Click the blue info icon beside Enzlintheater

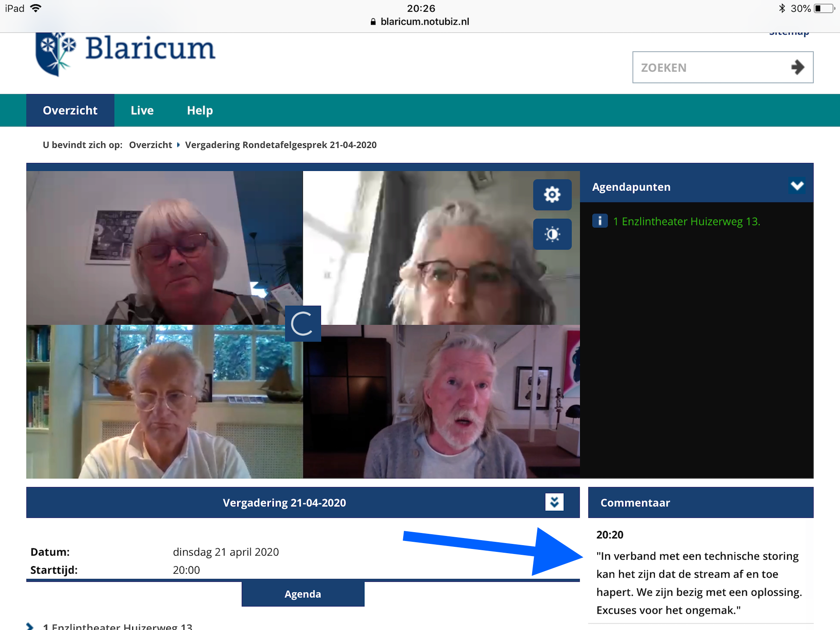599,221
